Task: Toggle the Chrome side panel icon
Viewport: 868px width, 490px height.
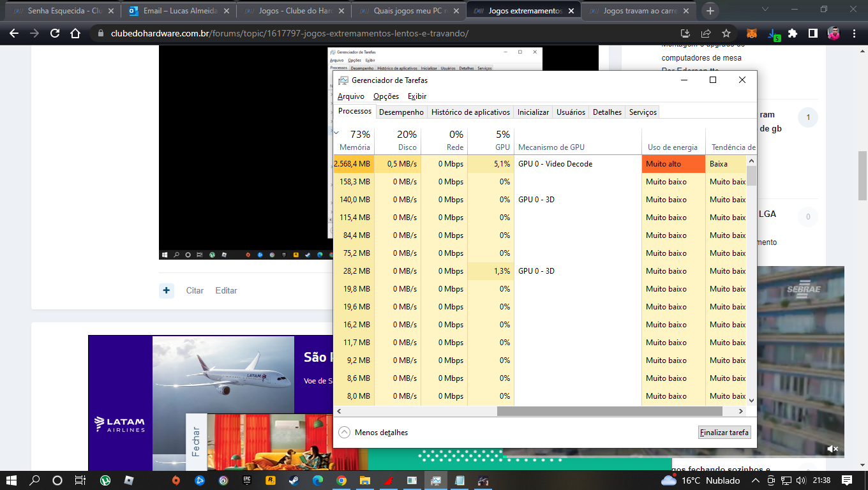Action: (813, 34)
